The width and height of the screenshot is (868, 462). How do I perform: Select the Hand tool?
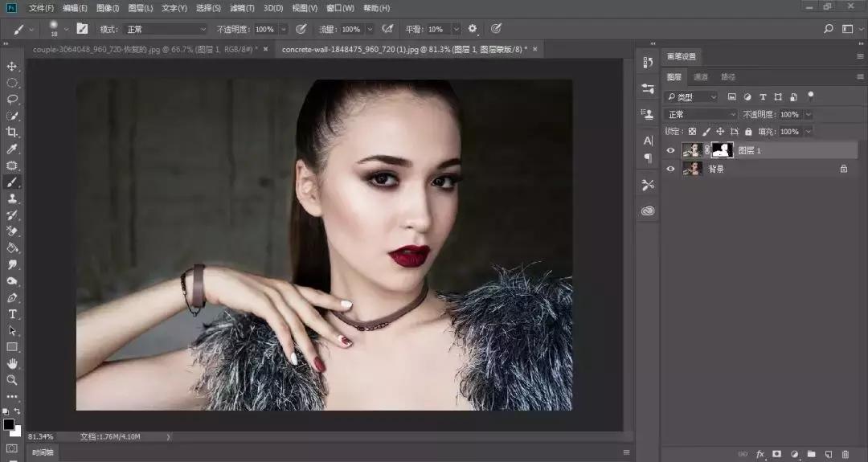(x=12, y=363)
